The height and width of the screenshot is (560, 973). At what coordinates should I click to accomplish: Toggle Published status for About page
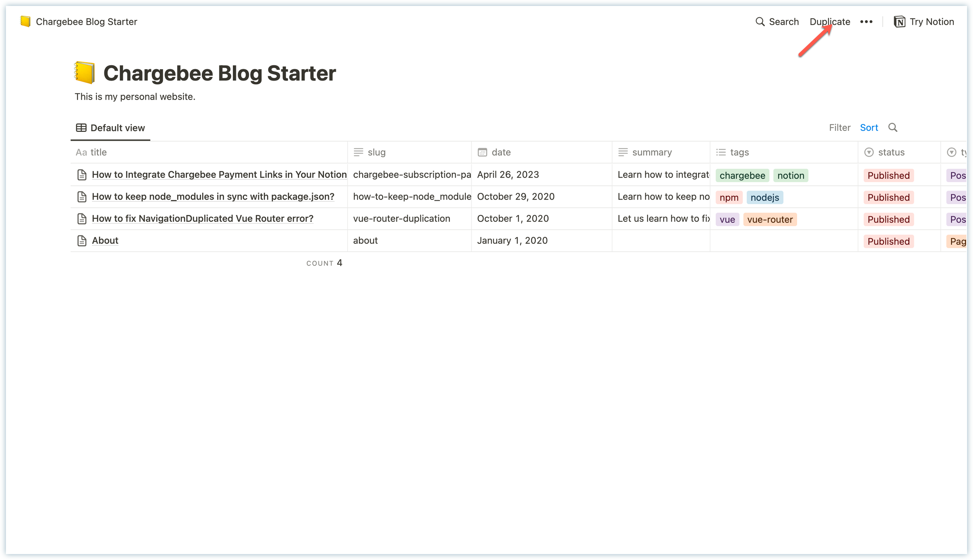888,240
